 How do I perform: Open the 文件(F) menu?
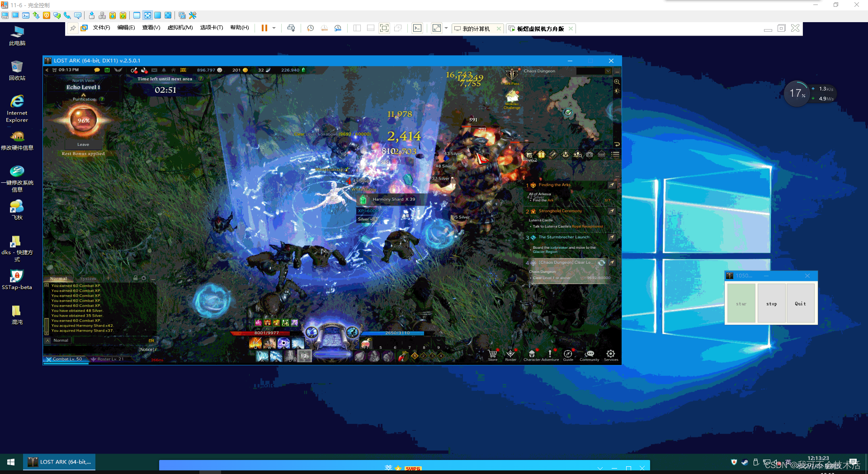click(x=101, y=28)
